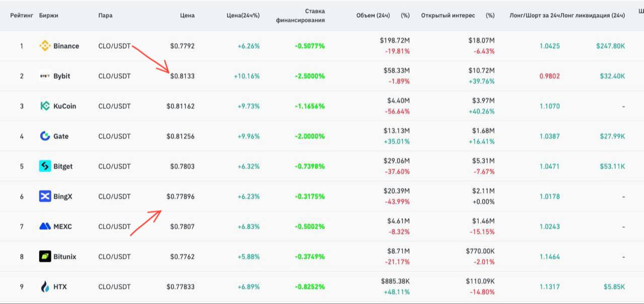Click the MEXC exchange logo icon
644x304 pixels.
click(x=45, y=227)
